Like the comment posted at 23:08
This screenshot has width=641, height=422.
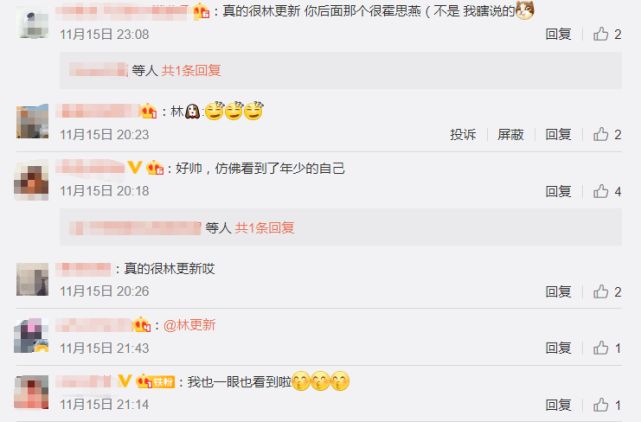(607, 34)
